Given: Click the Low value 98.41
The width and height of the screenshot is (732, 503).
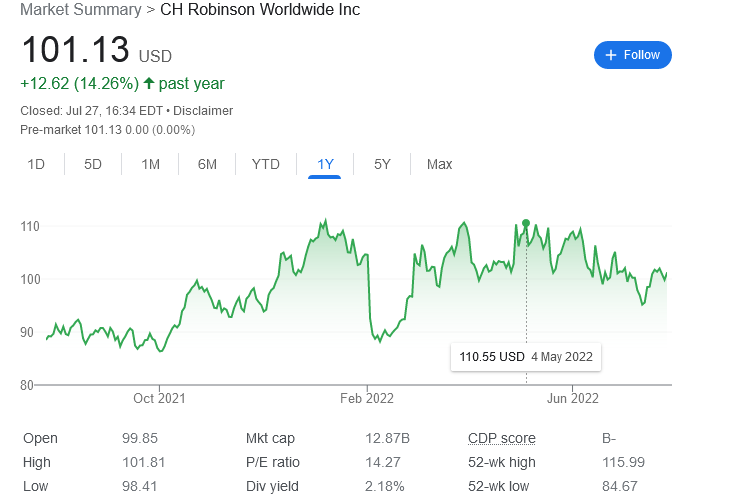Looking at the screenshot, I should click(x=140, y=486).
